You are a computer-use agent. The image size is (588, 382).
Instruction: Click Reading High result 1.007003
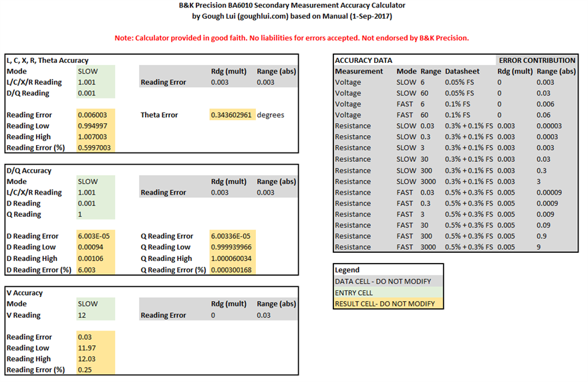click(96, 136)
